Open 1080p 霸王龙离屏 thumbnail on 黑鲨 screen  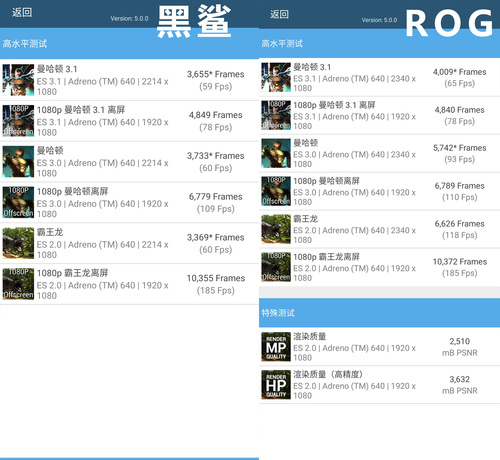coord(18,284)
